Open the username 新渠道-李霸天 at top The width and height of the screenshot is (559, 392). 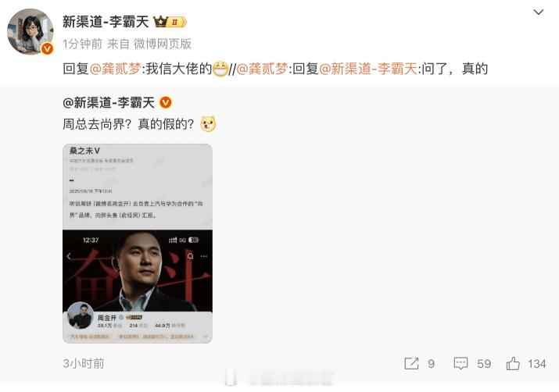point(106,22)
